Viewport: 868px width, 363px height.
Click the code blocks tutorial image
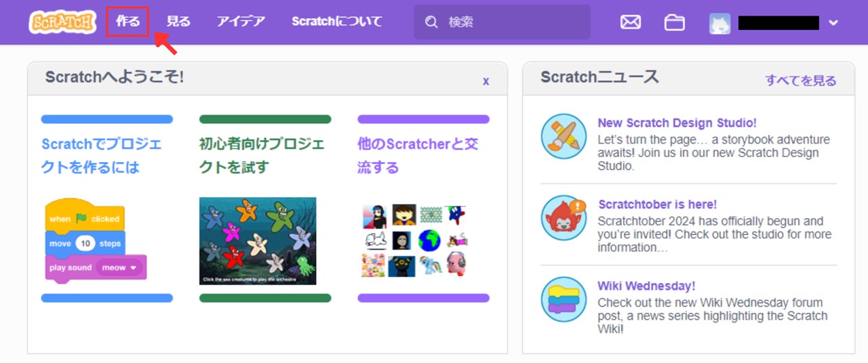(96, 240)
